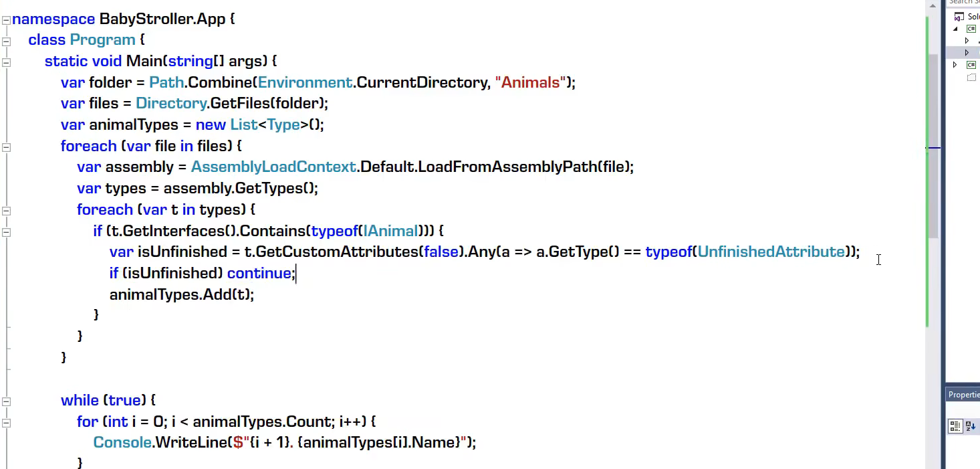The image size is (980, 469).
Task: Switch Properties to Categorized view
Action: [x=955, y=426]
